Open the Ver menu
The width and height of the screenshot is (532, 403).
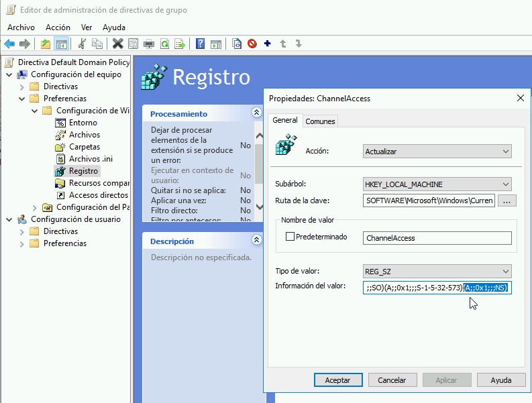[87, 27]
